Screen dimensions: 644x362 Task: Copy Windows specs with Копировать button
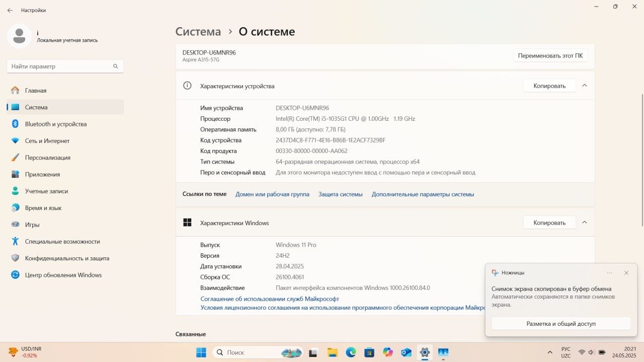point(549,223)
